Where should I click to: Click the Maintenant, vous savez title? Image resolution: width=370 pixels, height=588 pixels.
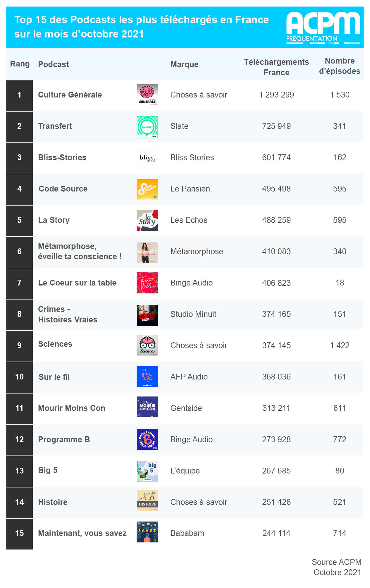click(x=82, y=533)
